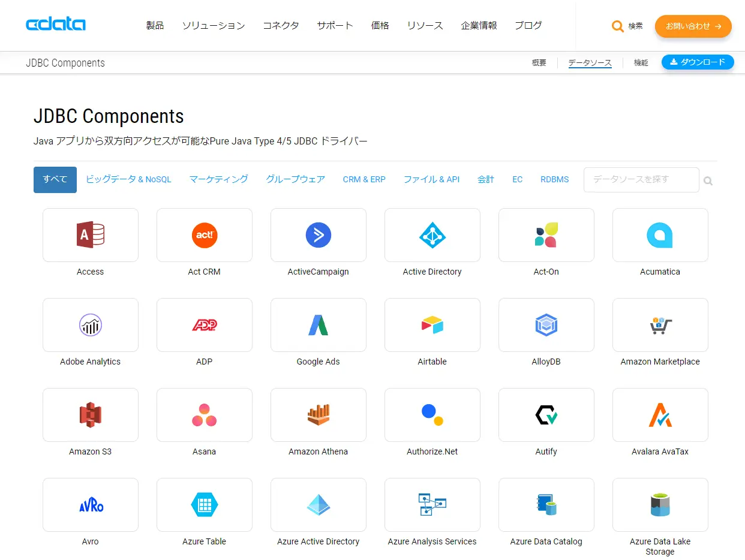Choose the Google Ads connector icon

point(319,325)
